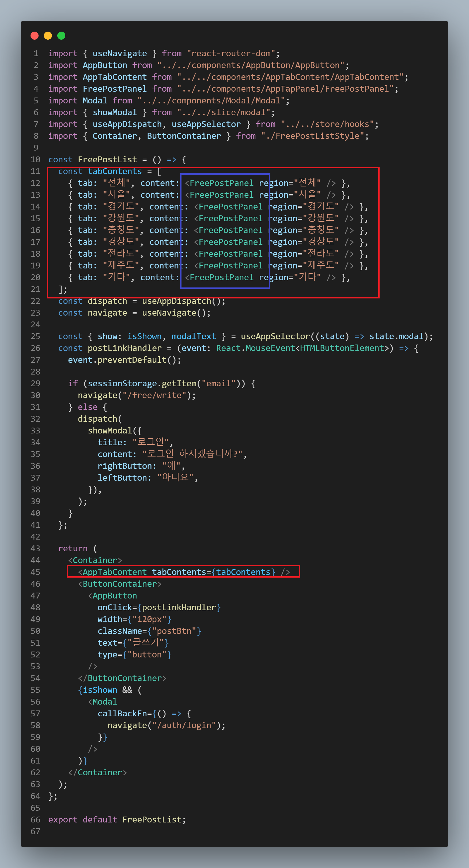Click the <Modal tag on line 56
The height and width of the screenshot is (868, 469).
102,702
